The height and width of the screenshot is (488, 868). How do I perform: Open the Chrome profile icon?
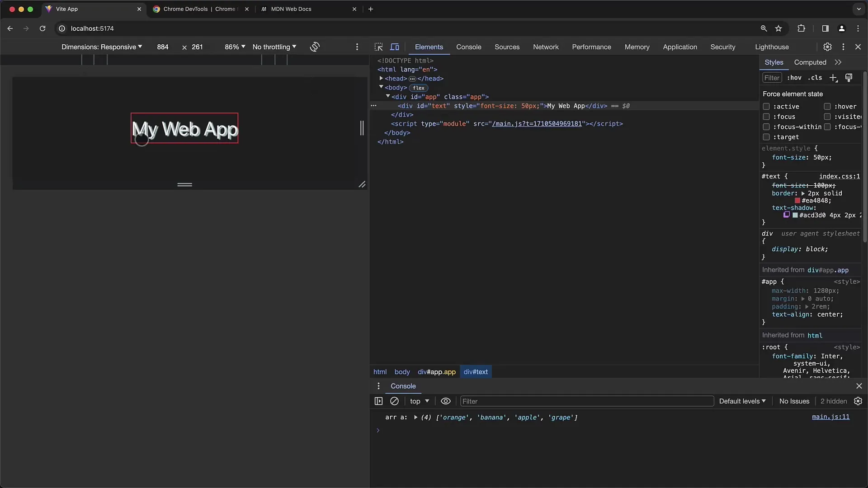(x=842, y=28)
